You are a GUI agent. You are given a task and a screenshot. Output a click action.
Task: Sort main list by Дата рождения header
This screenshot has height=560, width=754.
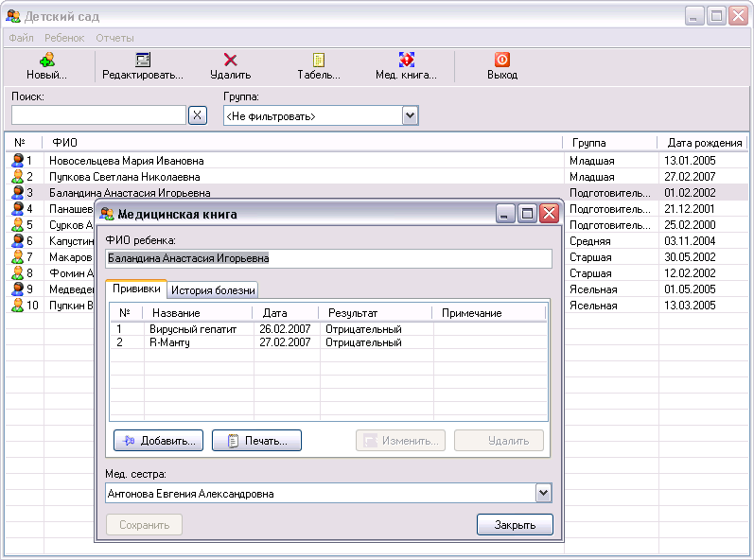point(704,143)
